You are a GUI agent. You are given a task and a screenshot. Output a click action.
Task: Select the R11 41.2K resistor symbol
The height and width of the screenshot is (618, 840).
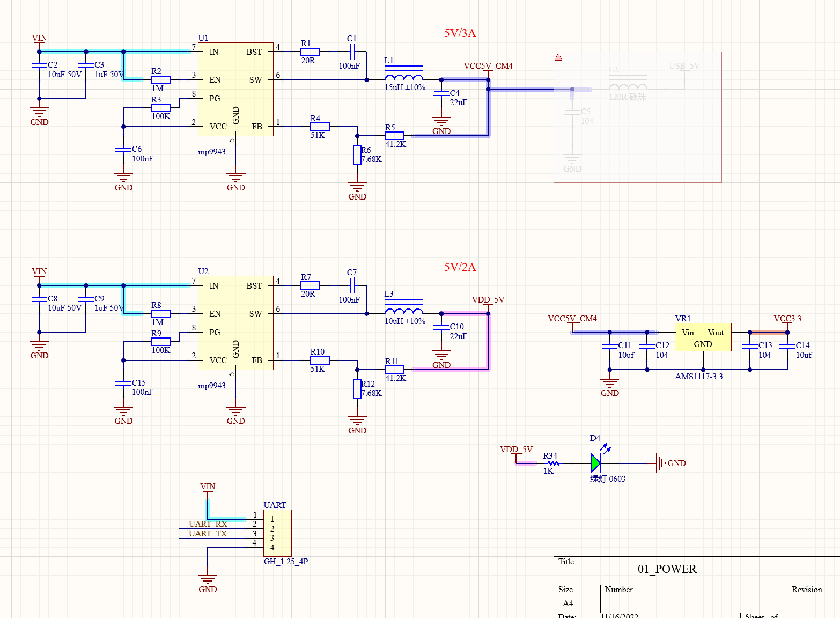pos(394,370)
